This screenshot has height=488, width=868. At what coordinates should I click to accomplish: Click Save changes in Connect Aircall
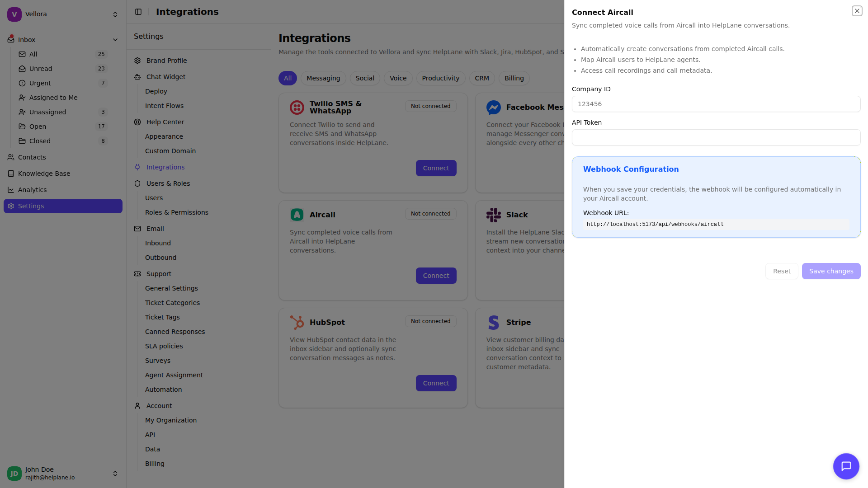(x=831, y=271)
